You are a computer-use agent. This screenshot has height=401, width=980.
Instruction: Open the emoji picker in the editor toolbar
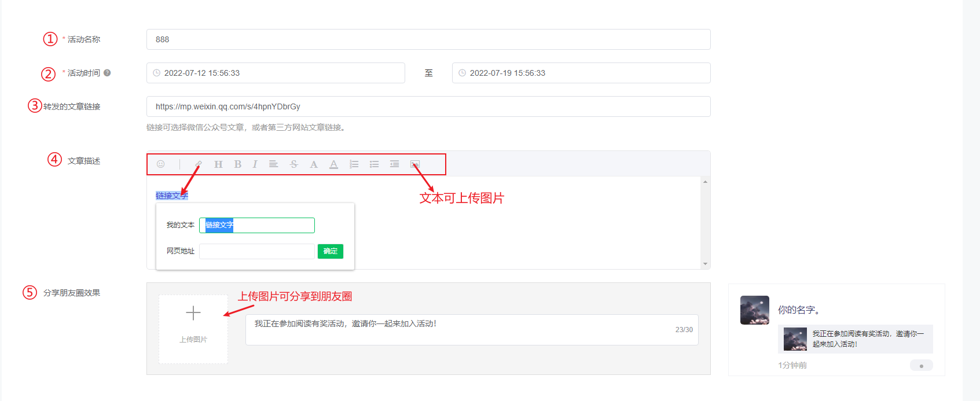tap(161, 164)
